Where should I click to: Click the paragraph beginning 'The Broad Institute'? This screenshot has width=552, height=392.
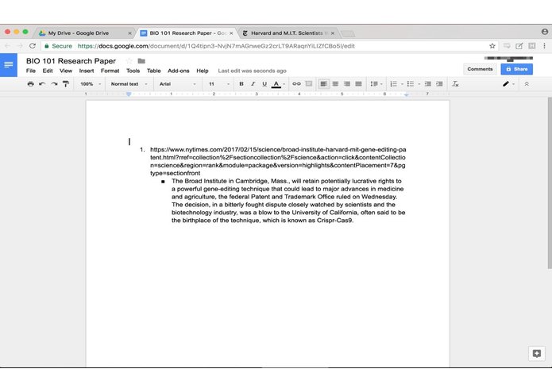coord(288,201)
